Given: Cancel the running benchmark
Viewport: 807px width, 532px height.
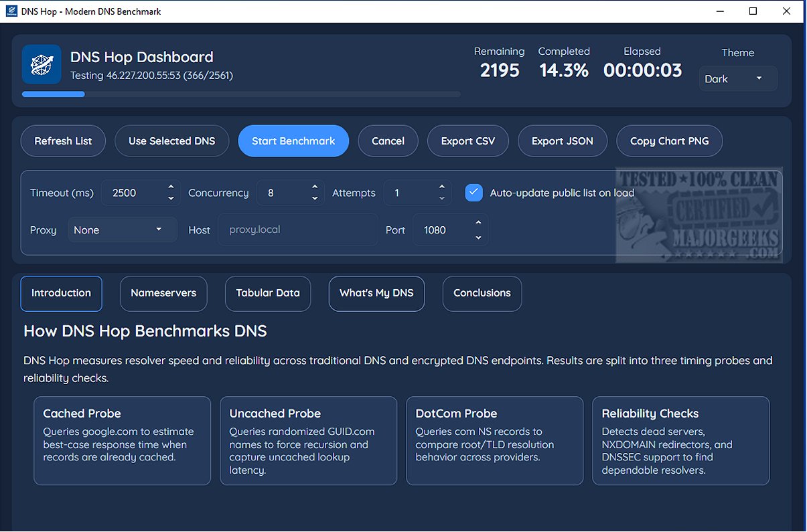Looking at the screenshot, I should (x=388, y=141).
